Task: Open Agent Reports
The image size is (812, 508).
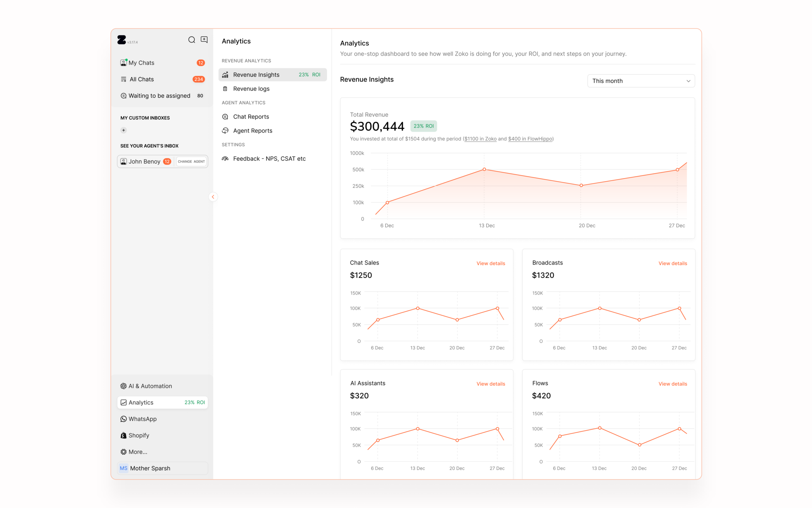Action: pos(272,131)
